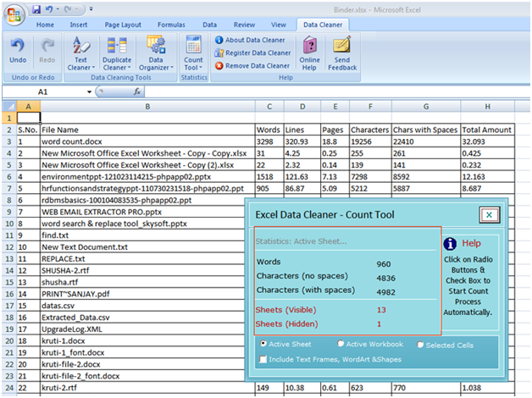
Task: Open the Data ribbon tab
Action: pos(210,25)
